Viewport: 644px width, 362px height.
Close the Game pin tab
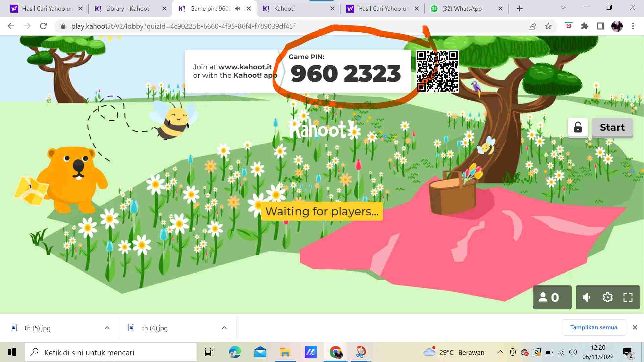point(249,9)
